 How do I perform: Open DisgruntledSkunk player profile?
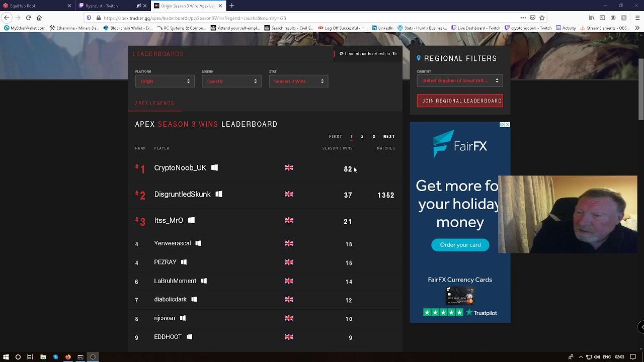182,194
